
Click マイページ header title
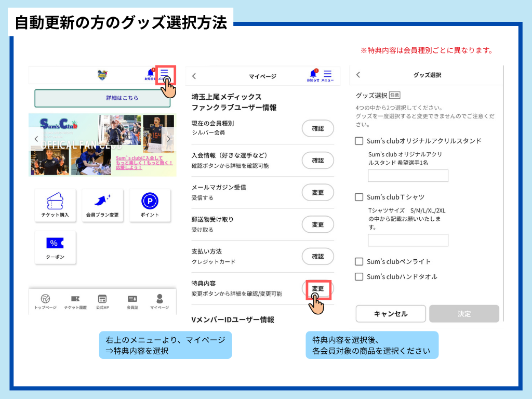coord(262,77)
